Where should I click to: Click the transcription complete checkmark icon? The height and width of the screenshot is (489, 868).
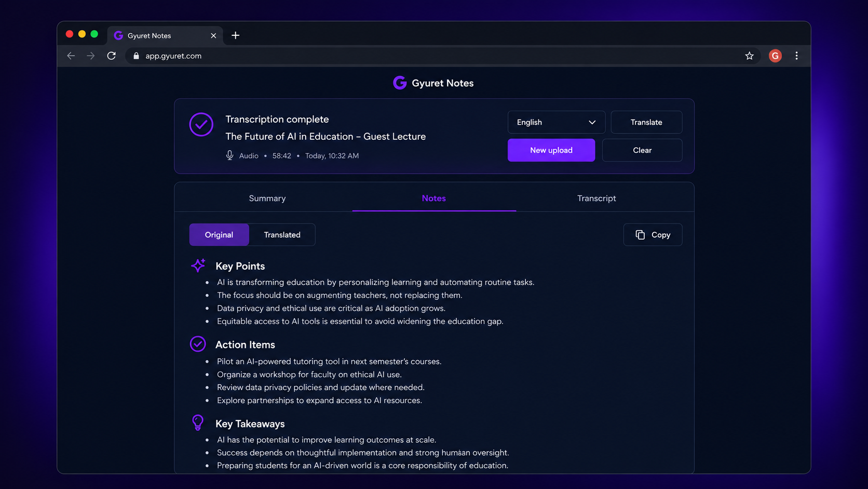coord(201,125)
